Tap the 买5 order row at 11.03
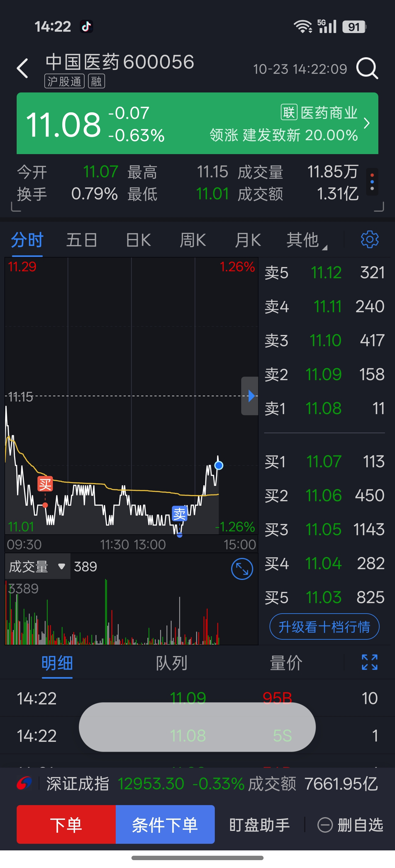 (324, 598)
